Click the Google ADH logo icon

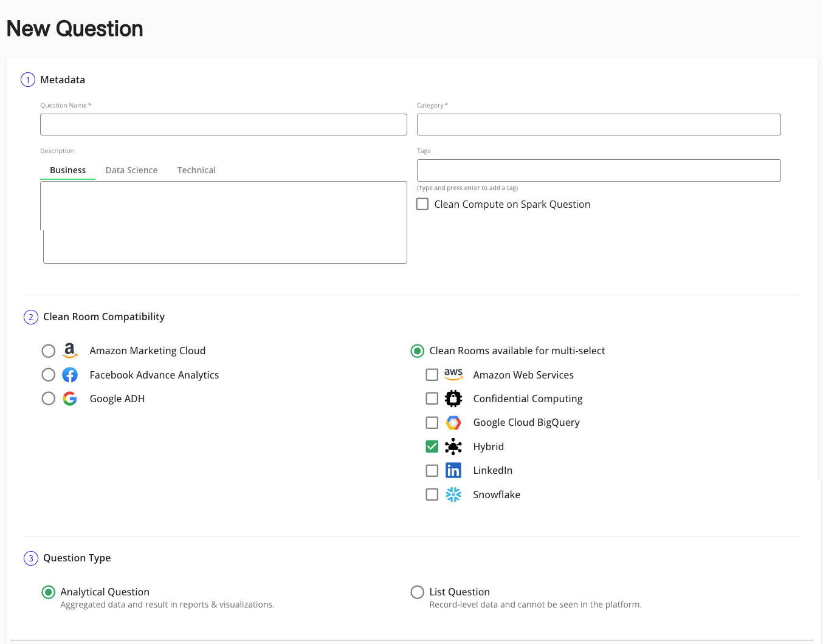click(x=70, y=399)
